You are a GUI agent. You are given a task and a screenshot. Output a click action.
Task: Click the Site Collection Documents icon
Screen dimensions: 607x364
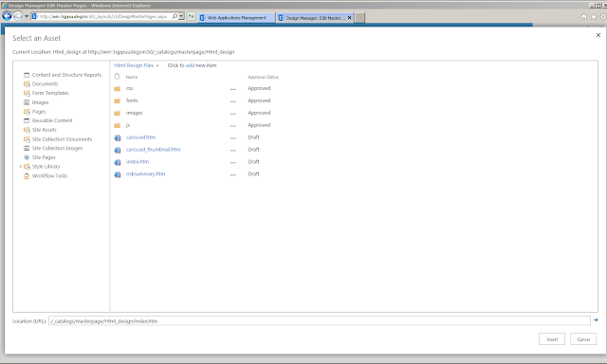[27, 139]
